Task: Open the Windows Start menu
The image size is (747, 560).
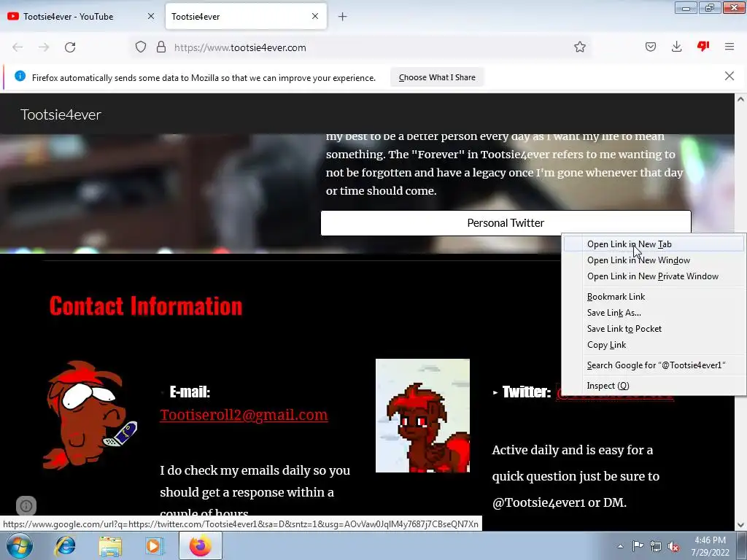Action: 20,546
